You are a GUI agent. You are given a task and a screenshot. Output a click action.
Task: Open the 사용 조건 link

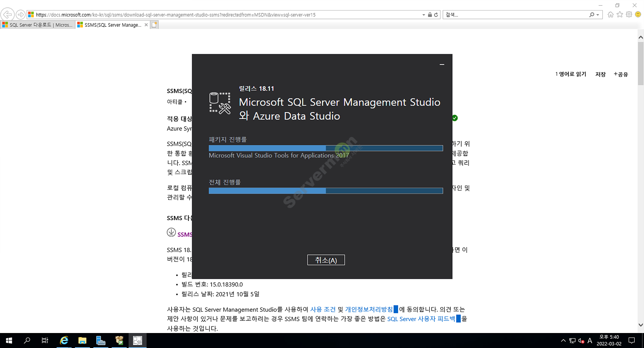click(323, 309)
